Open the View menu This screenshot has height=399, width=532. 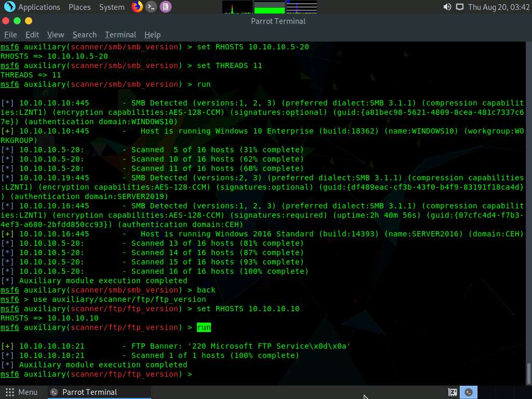(x=56, y=35)
